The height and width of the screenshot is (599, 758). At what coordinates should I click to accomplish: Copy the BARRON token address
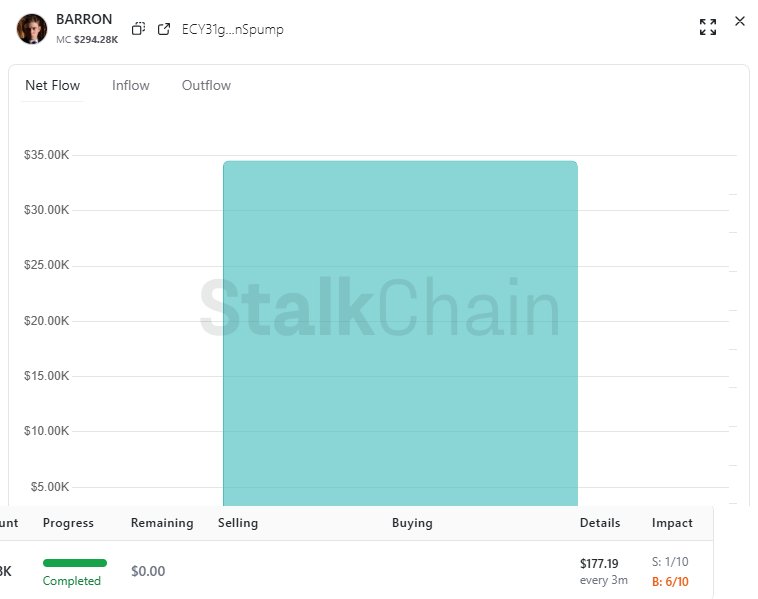[139, 29]
